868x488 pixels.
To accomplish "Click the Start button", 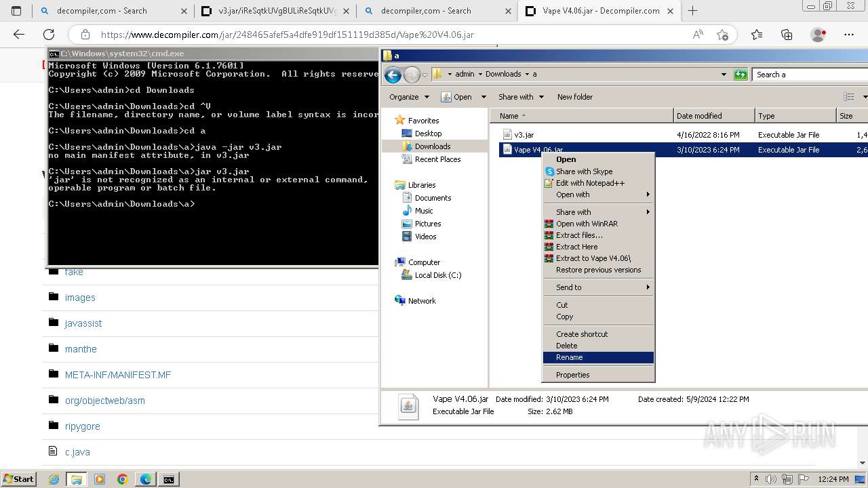I will click(x=18, y=479).
